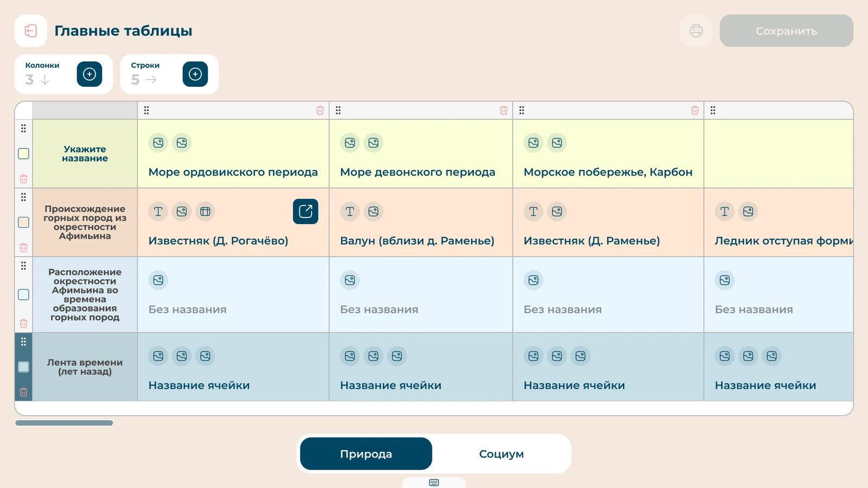Add a row with the Строки plus button

(x=195, y=74)
